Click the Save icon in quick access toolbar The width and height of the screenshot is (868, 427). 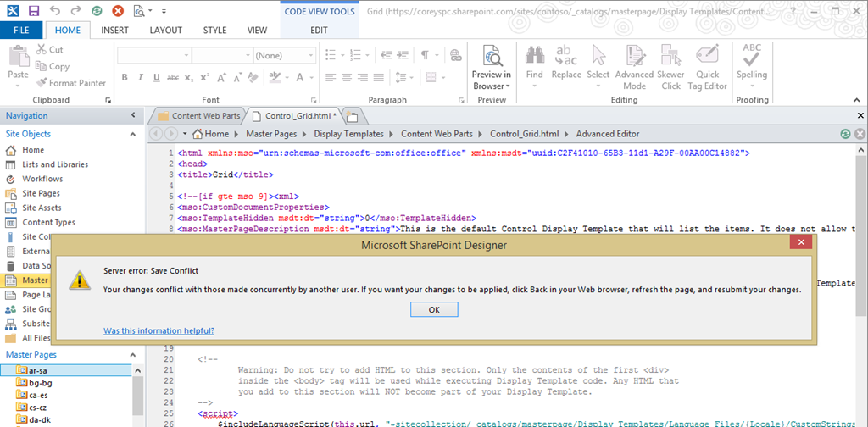34,10
